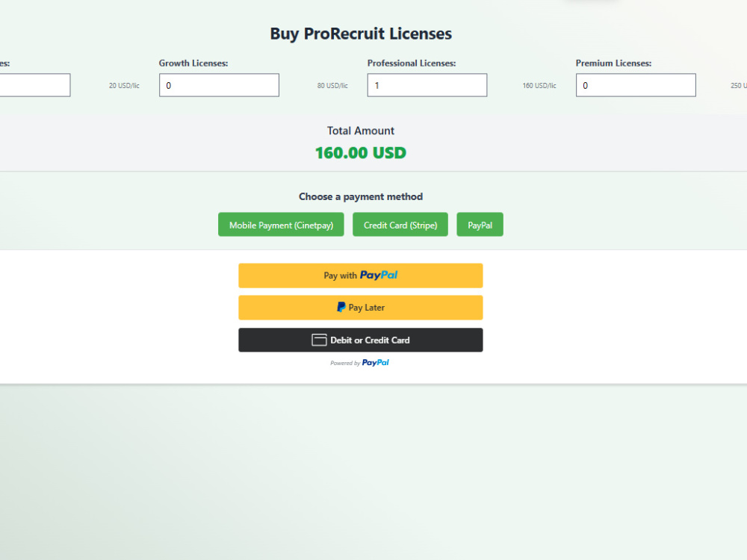Select Credit Card (Stripe) payment method

pyautogui.click(x=400, y=225)
